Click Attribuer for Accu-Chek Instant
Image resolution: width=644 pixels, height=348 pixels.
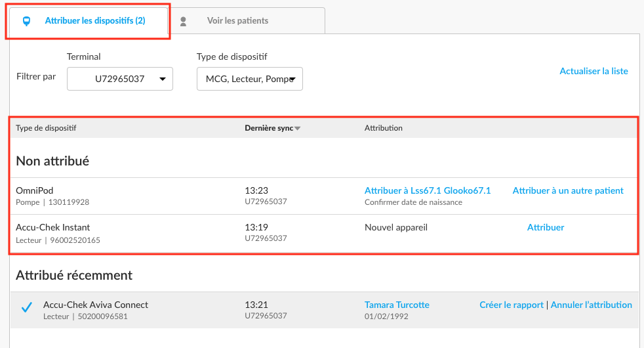click(x=546, y=227)
